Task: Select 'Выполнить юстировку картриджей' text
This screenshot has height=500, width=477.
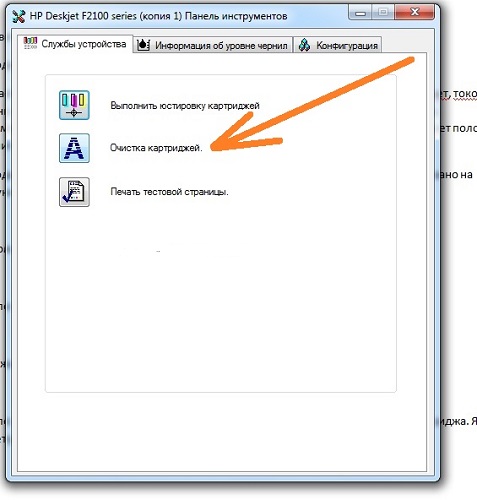Action: click(x=185, y=106)
